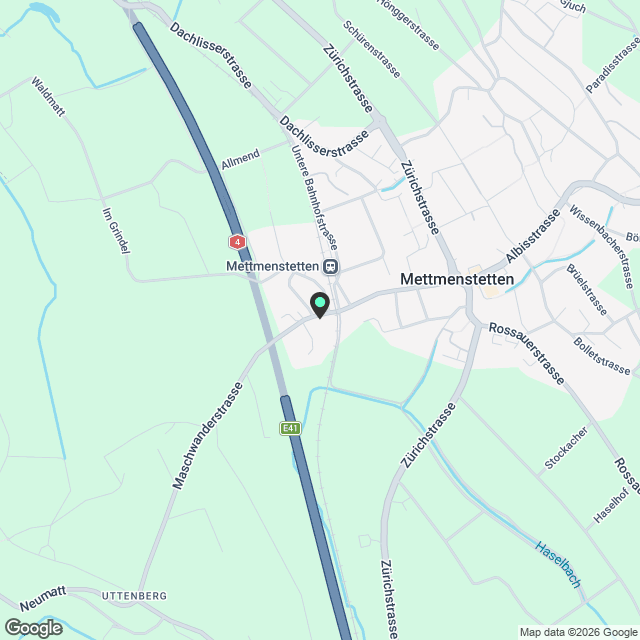Viewport: 640px width, 640px height.
Task: Click the blue Haselbach stream label
Action: (x=558, y=565)
